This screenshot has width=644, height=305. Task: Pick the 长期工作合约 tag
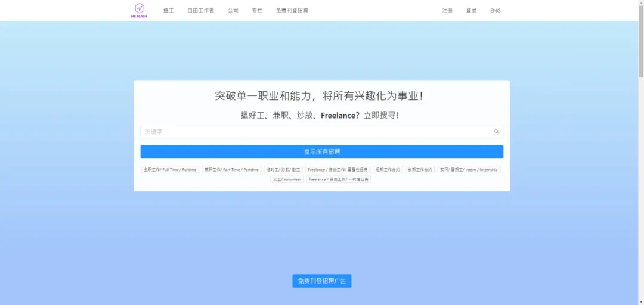(x=420, y=170)
